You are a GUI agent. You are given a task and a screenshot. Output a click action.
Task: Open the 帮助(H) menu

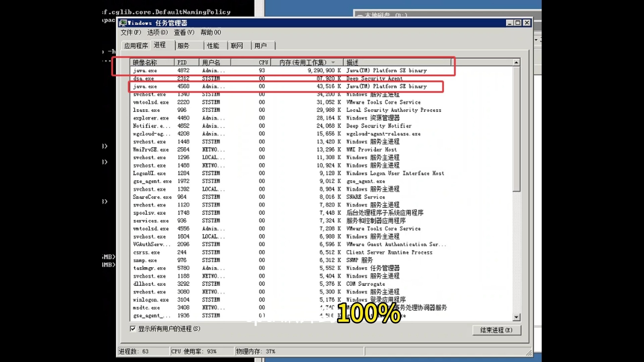(x=211, y=33)
